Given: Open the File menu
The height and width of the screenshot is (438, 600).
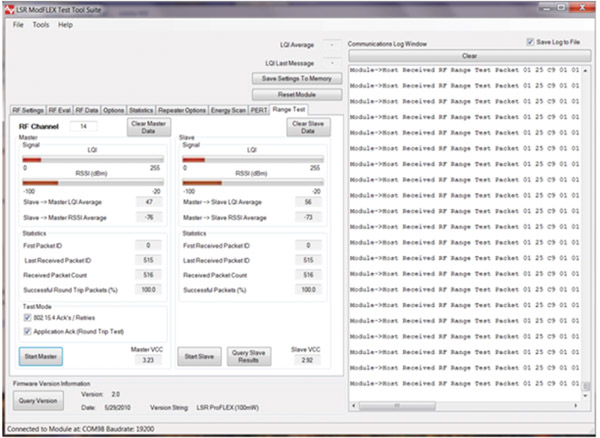Looking at the screenshot, I should click(18, 25).
